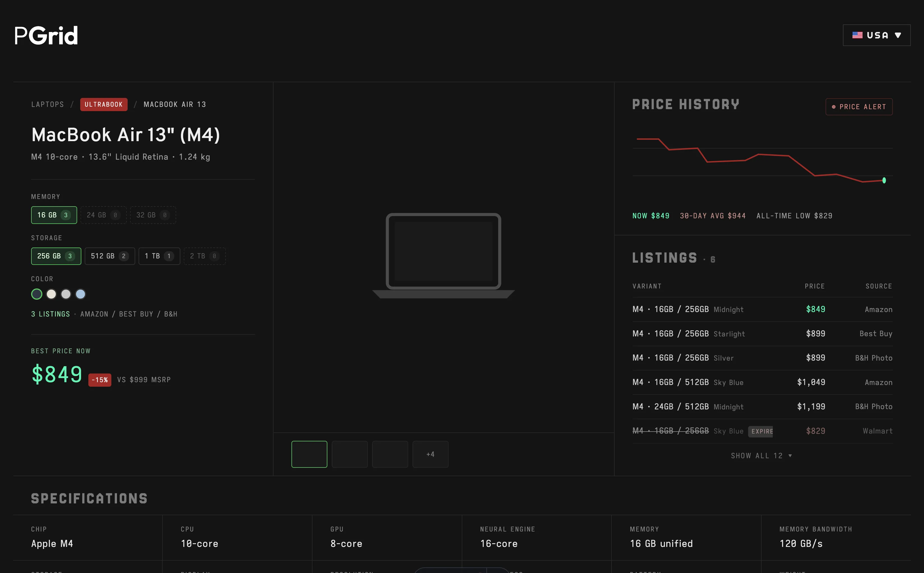Open the 24GB Midnight $1,199 listing
The width and height of the screenshot is (924, 573).
[762, 406]
